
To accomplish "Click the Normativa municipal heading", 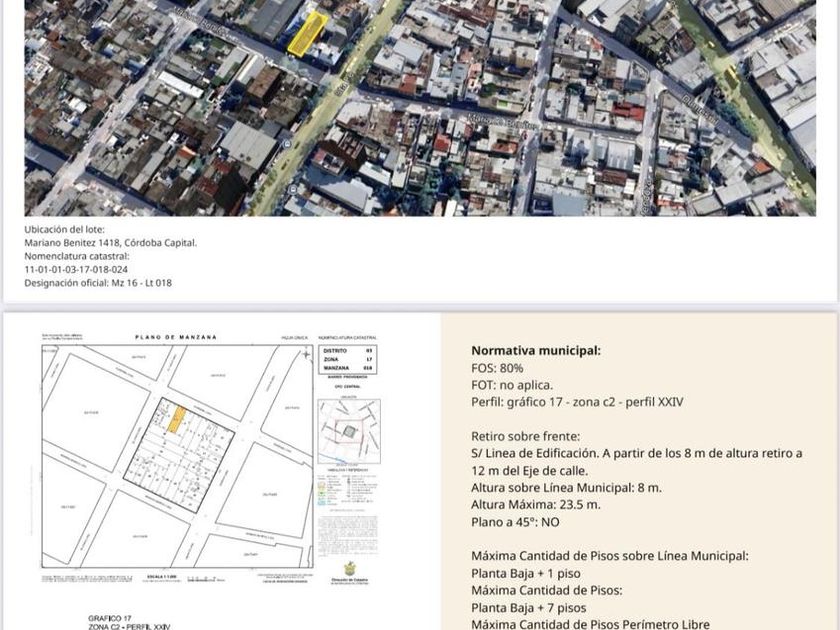I will pos(536,351).
